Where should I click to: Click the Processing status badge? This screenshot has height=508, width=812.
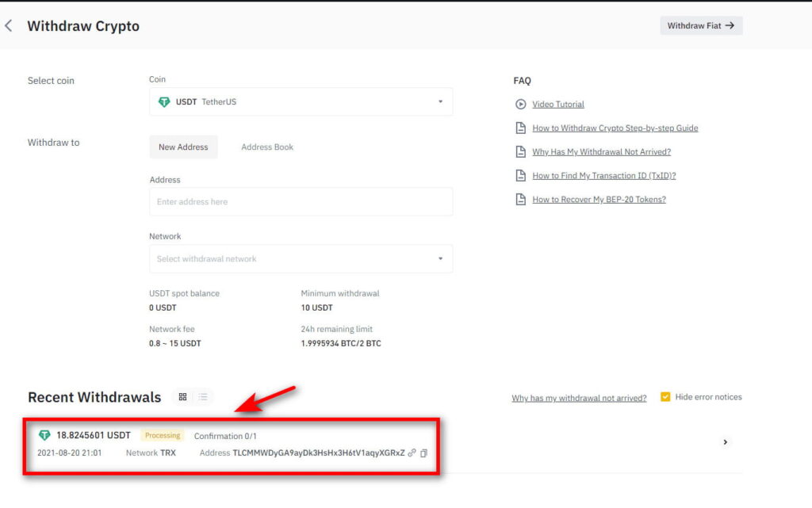click(x=163, y=436)
